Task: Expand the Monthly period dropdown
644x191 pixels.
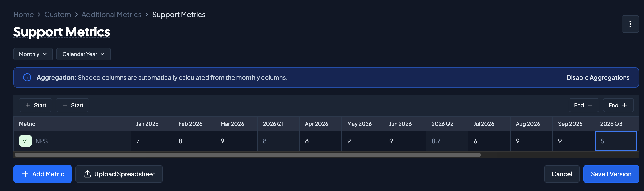Action: click(x=33, y=54)
